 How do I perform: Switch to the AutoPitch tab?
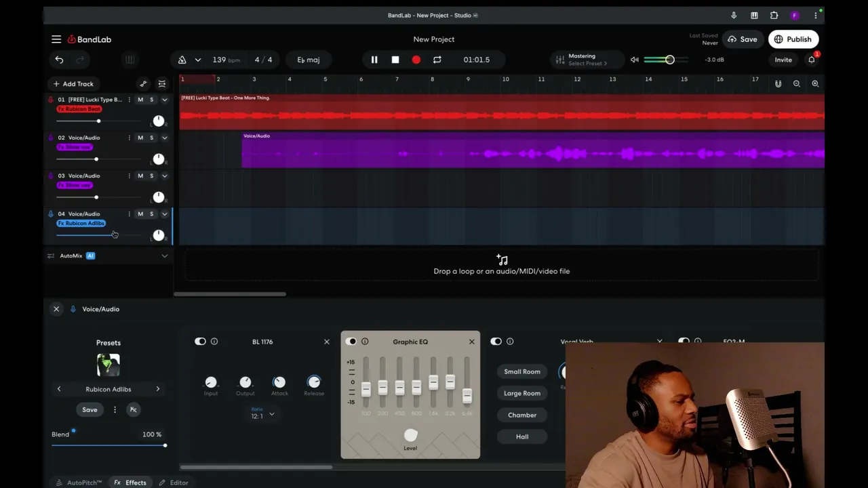click(x=79, y=483)
